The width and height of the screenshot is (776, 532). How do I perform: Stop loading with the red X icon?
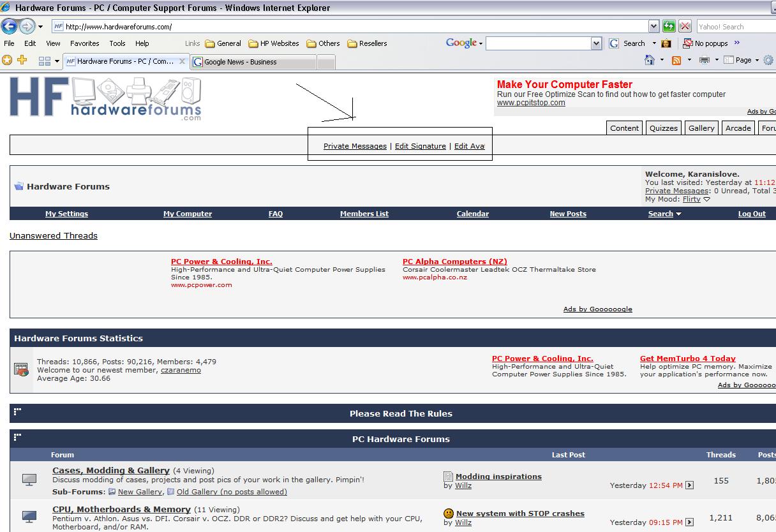685,26
